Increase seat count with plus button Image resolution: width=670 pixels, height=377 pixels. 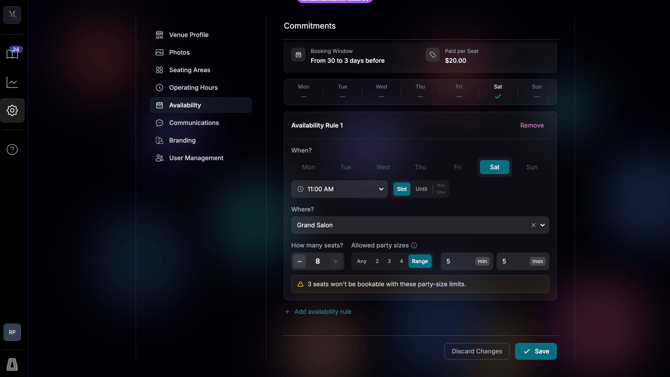click(336, 261)
